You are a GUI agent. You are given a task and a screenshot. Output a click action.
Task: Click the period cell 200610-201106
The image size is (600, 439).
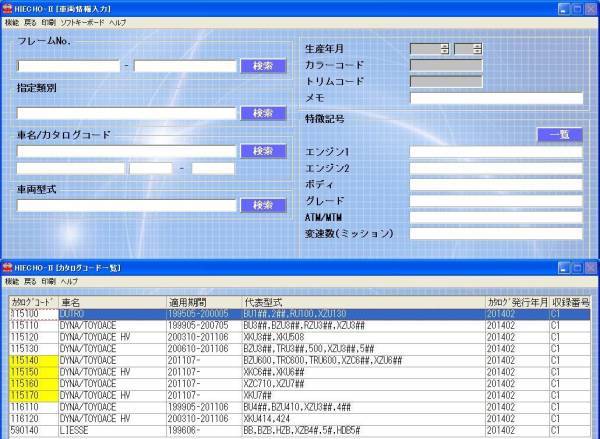[x=204, y=349]
